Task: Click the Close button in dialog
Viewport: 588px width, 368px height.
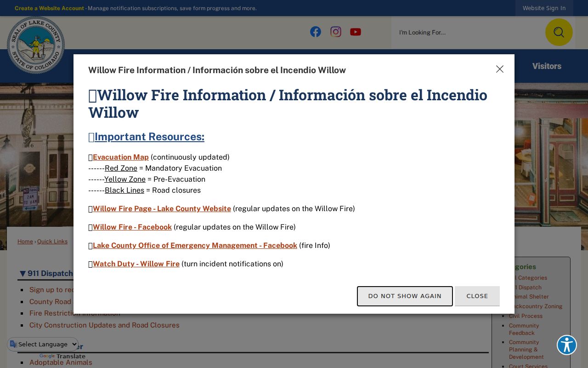Action: (x=477, y=296)
